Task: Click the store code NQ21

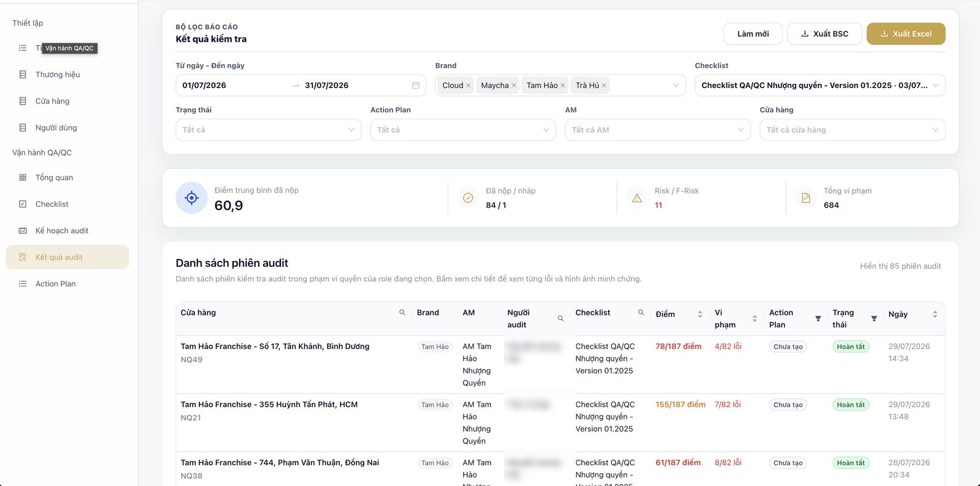Action: 190,418
